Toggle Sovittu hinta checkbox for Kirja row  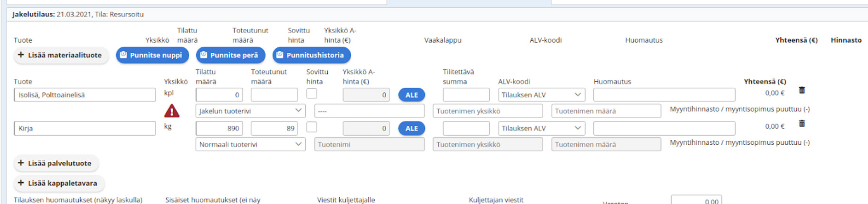(x=312, y=127)
